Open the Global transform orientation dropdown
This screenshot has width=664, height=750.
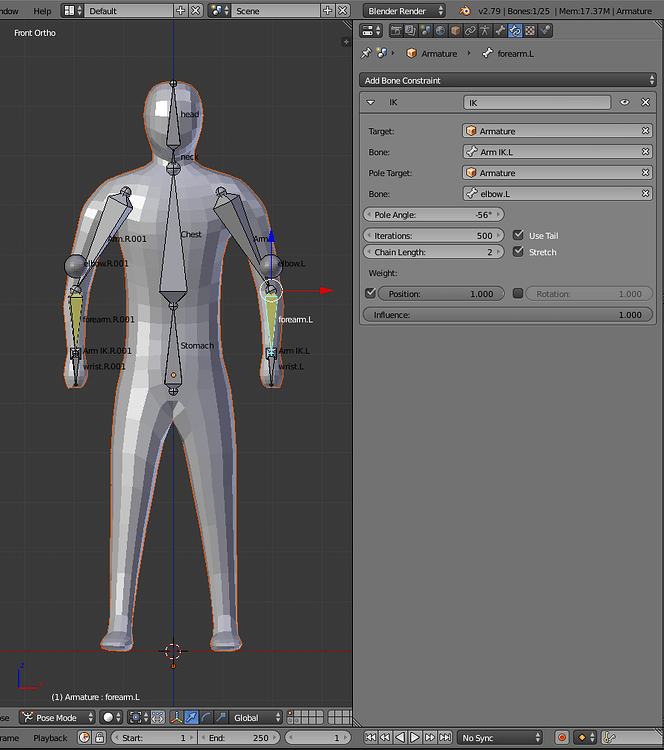(x=256, y=717)
